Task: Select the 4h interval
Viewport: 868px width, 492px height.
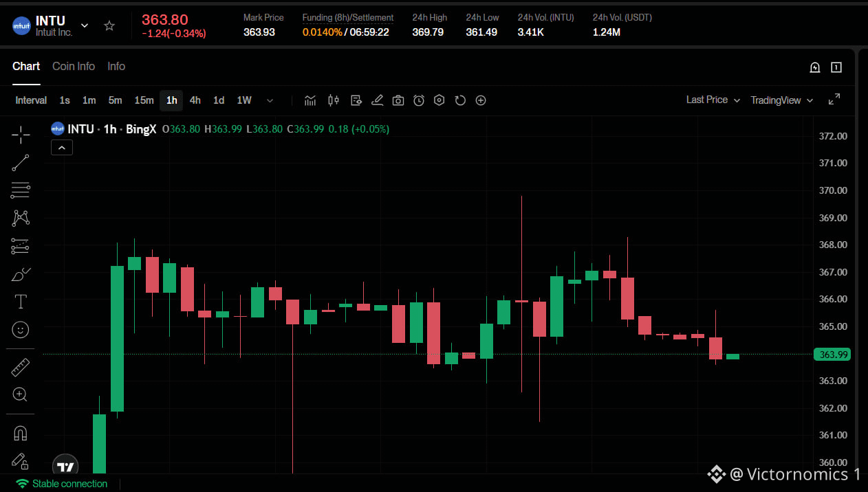Action: click(195, 100)
